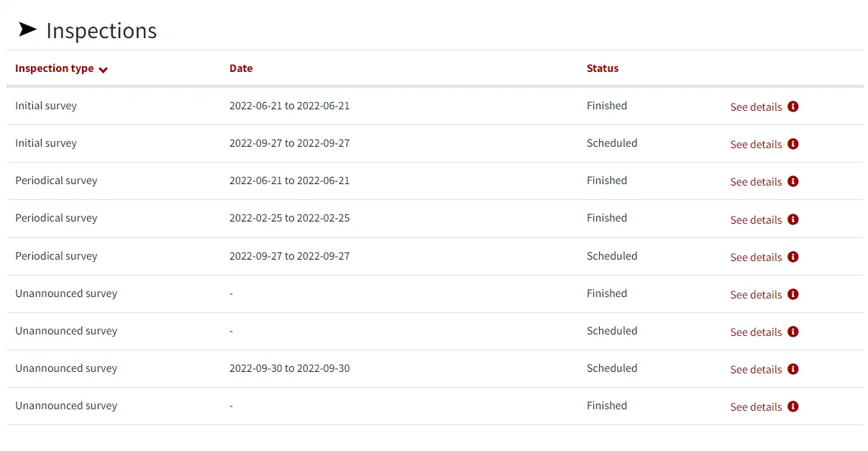Collapse the Inspections section arrow

27,29
